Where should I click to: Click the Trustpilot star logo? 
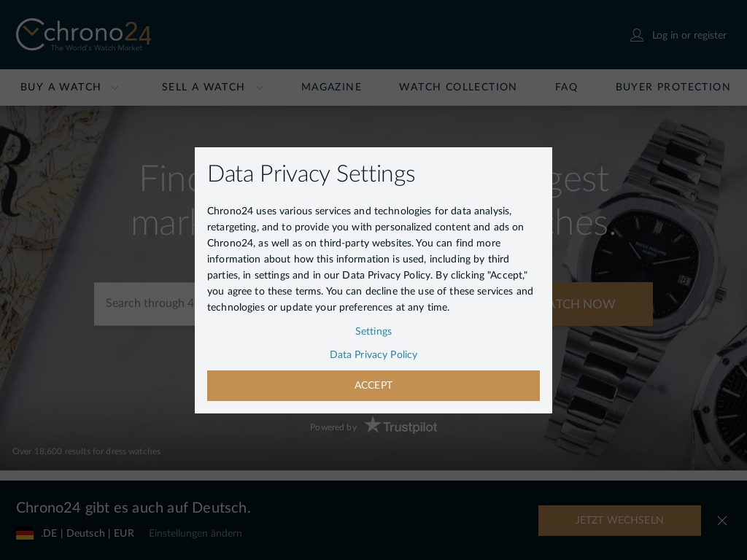click(373, 425)
